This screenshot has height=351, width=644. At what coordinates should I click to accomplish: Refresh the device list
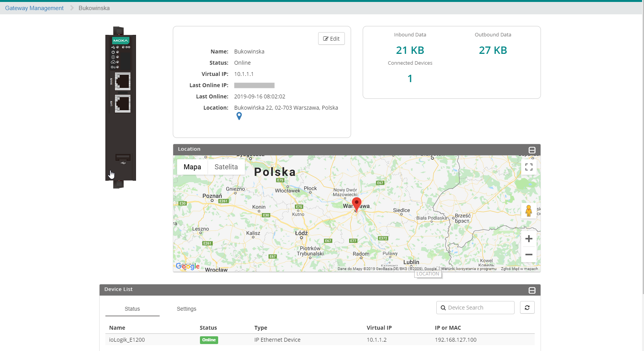(x=527, y=308)
